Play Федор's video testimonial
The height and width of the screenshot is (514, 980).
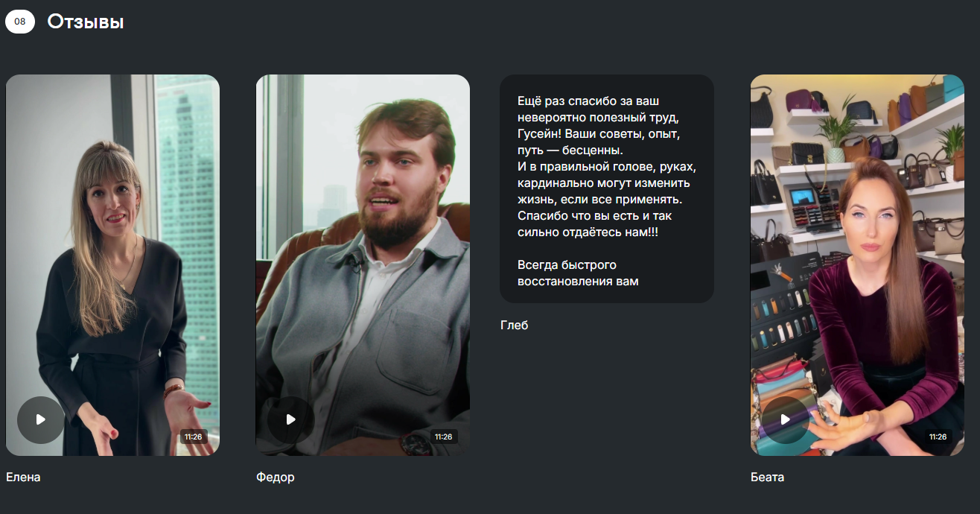pos(290,419)
